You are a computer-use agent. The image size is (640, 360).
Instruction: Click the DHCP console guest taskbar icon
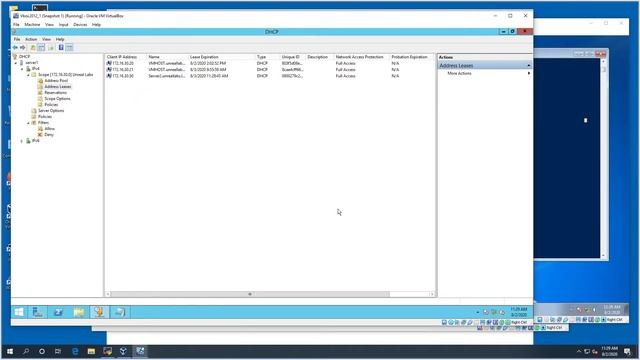(x=99, y=312)
